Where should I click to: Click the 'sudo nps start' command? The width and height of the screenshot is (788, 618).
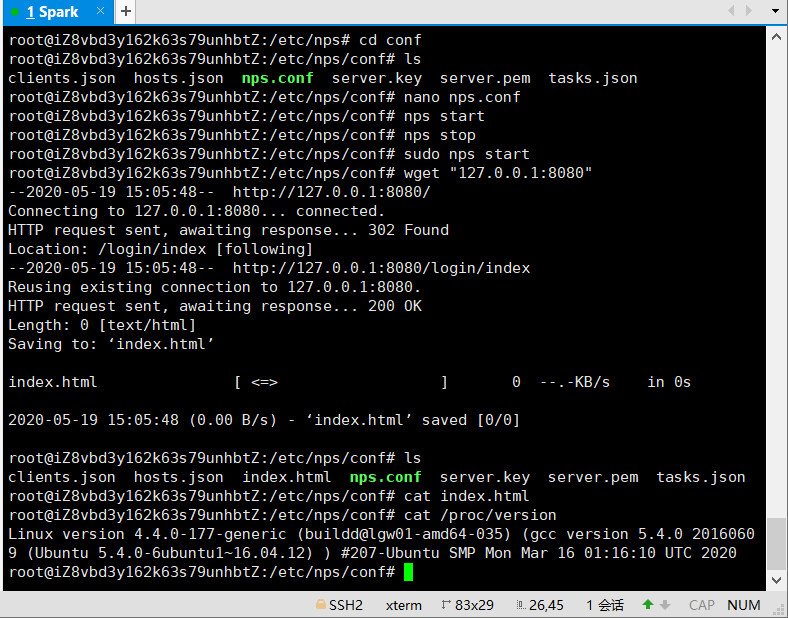coord(466,154)
